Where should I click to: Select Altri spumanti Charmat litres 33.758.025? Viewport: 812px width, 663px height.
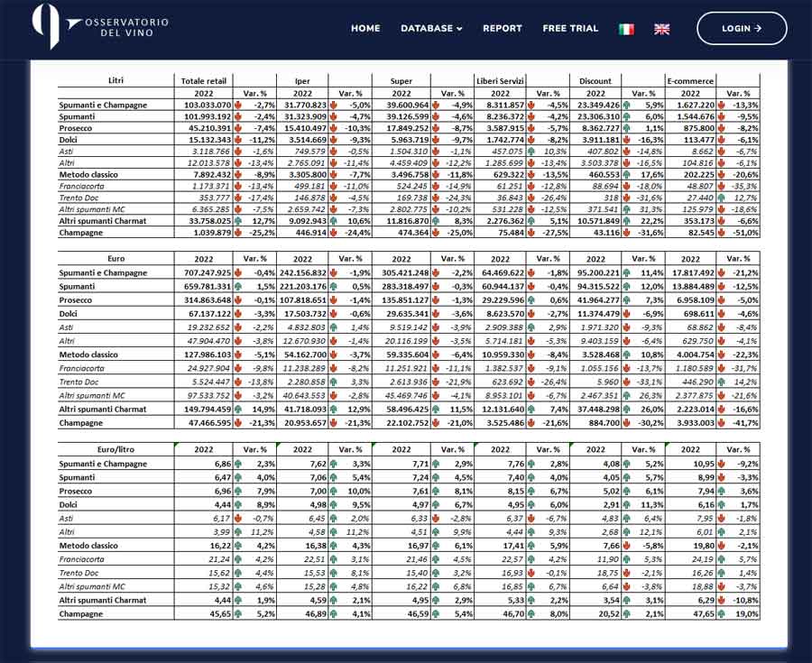click(209, 220)
